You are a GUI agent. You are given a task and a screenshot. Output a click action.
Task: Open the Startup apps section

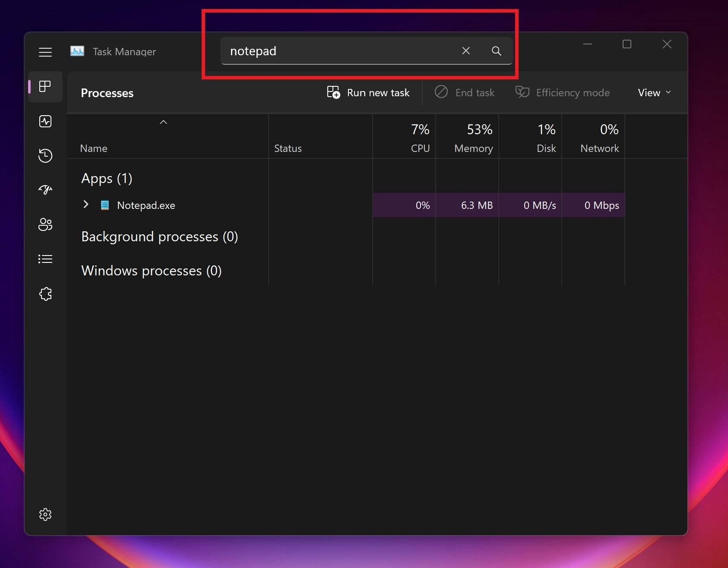[45, 190]
